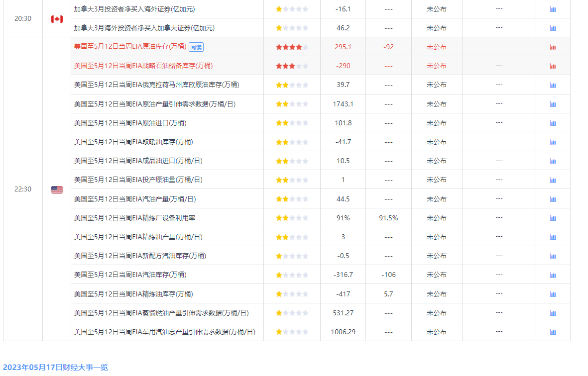Viewport: 588px width, 376px height.
Task: Open chart icon for 加拿大3月海外投资者净买入加拿大证券 row
Action: click(x=553, y=28)
